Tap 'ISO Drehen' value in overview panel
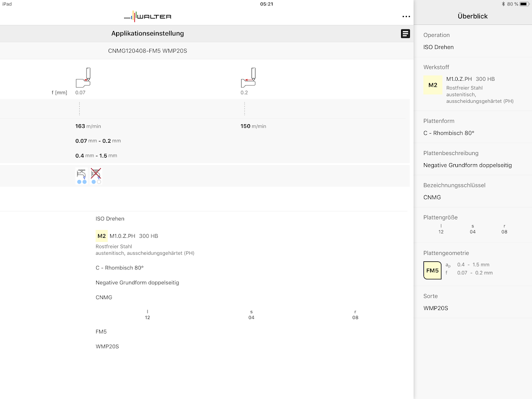Image resolution: width=532 pixels, height=399 pixels. click(438, 47)
